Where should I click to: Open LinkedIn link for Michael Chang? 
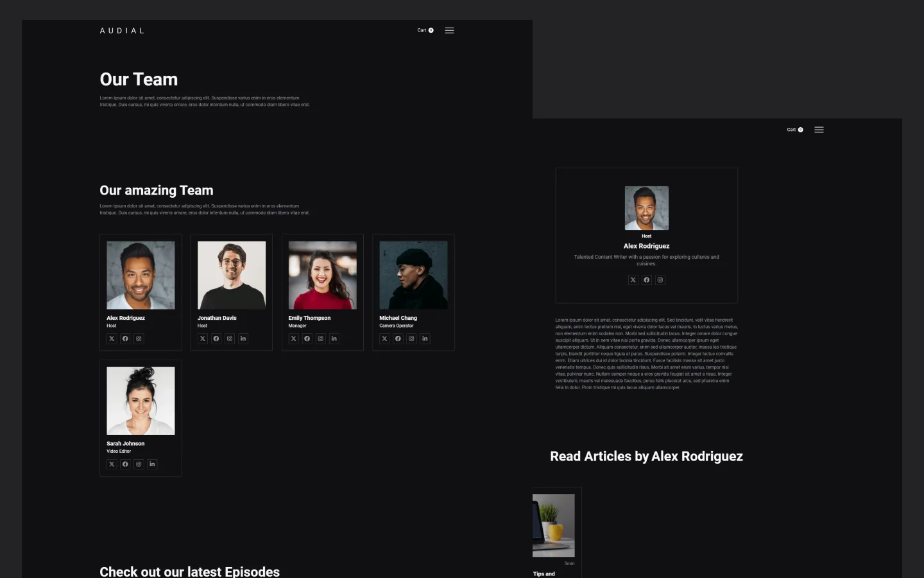(425, 338)
